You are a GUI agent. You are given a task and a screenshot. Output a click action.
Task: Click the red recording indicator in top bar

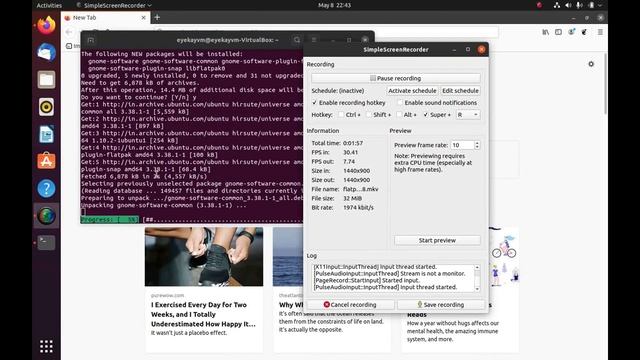[x=539, y=5]
